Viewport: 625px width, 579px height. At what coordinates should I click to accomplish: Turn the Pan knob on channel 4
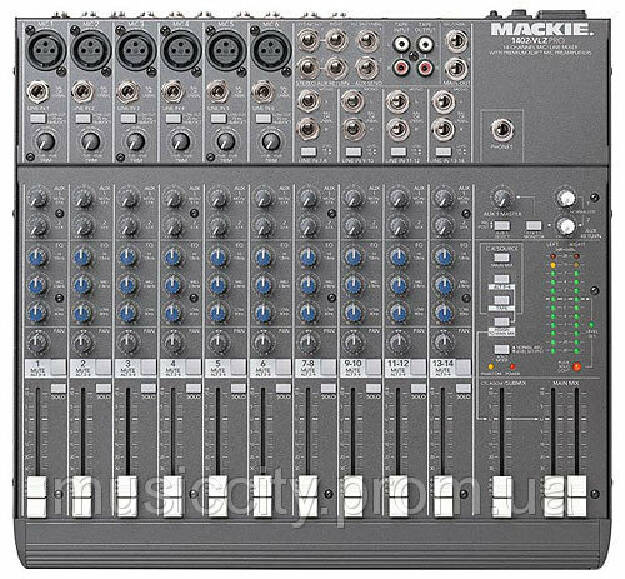click(x=173, y=342)
